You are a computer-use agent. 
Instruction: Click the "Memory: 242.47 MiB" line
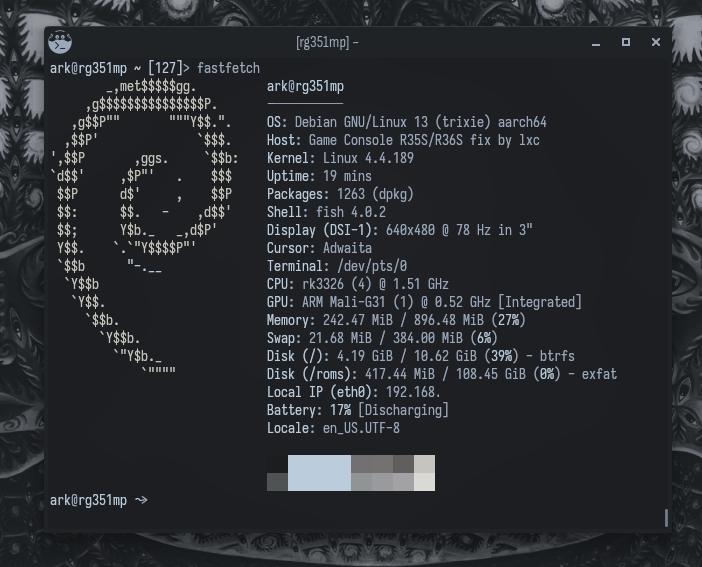[x=396, y=320]
